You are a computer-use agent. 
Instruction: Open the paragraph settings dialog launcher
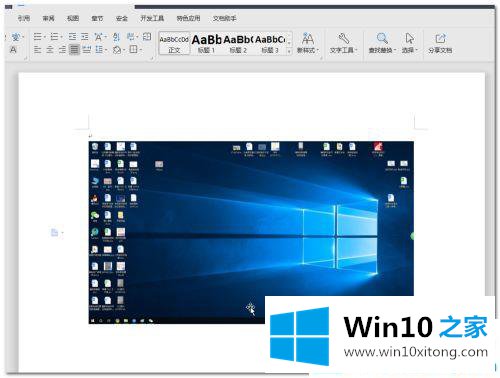[x=151, y=58]
